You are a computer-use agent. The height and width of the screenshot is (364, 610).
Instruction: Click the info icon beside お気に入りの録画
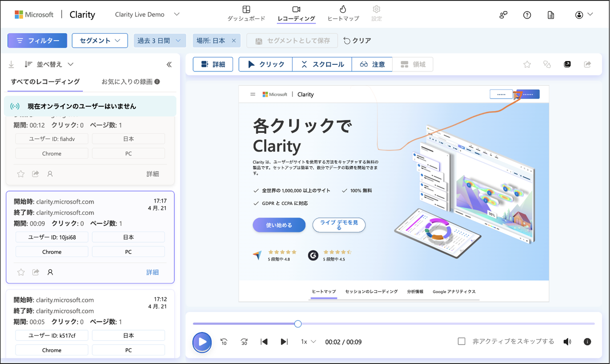157,81
